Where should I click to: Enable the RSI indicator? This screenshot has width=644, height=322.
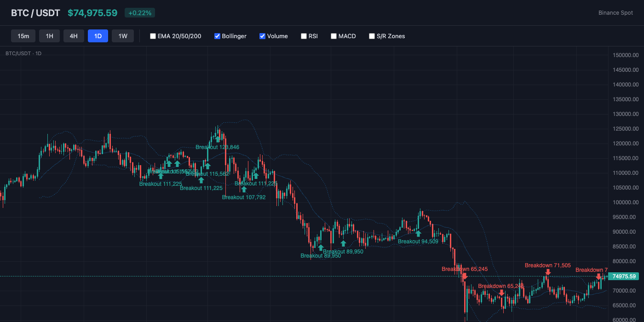(x=304, y=36)
